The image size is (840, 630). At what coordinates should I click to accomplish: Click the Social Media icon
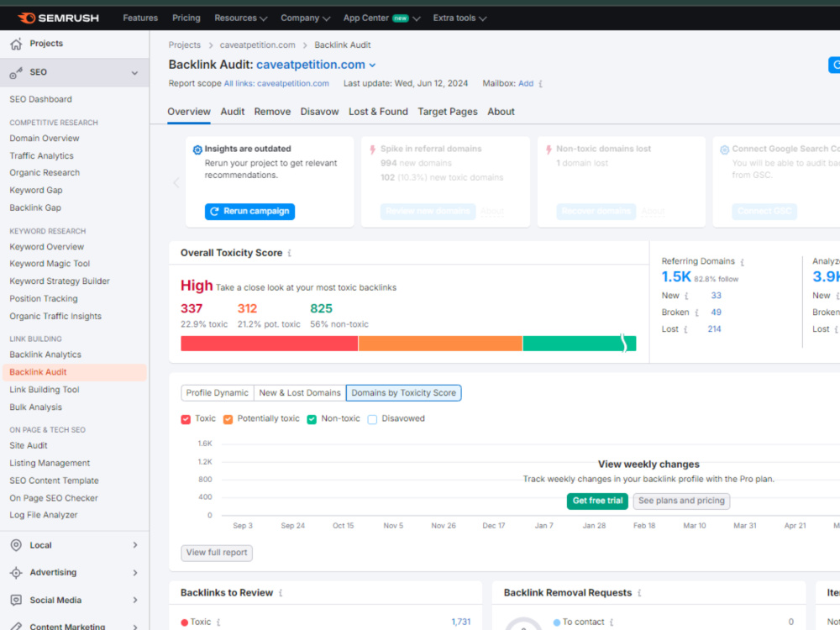(16, 600)
